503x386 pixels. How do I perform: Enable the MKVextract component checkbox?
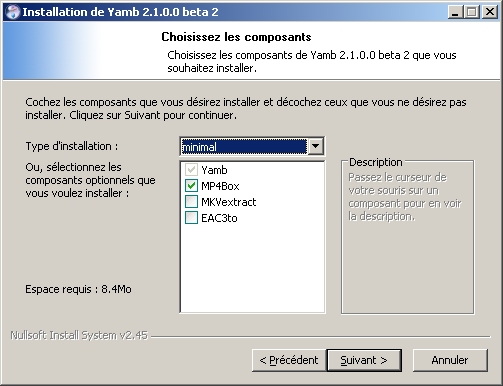click(x=191, y=202)
